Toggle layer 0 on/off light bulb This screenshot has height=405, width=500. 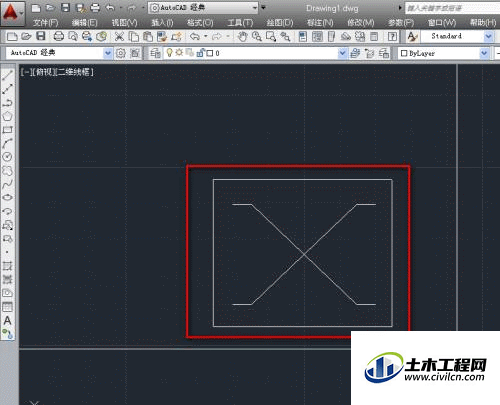170,53
